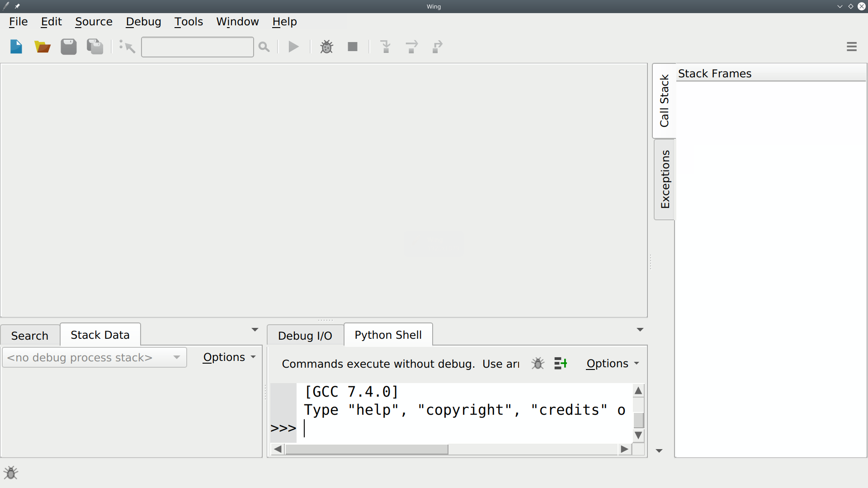The width and height of the screenshot is (868, 488).
Task: Click the Step Over toolbar icon
Action: [x=411, y=47]
